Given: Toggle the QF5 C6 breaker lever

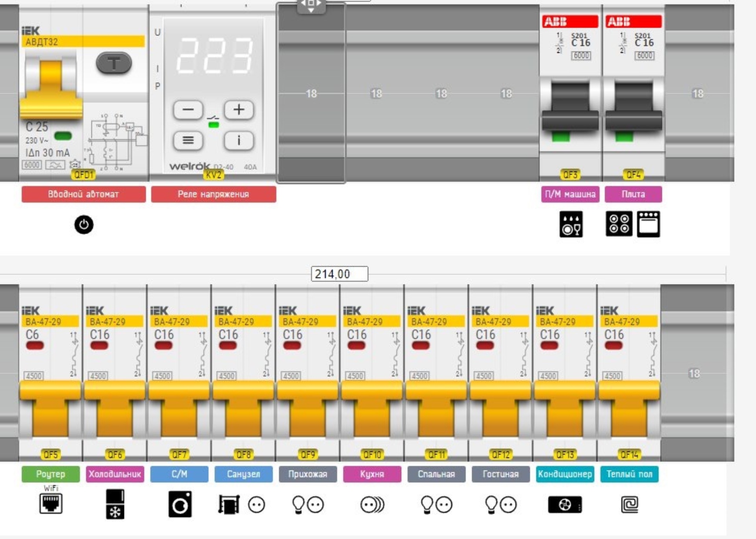Looking at the screenshot, I should click(50, 409).
